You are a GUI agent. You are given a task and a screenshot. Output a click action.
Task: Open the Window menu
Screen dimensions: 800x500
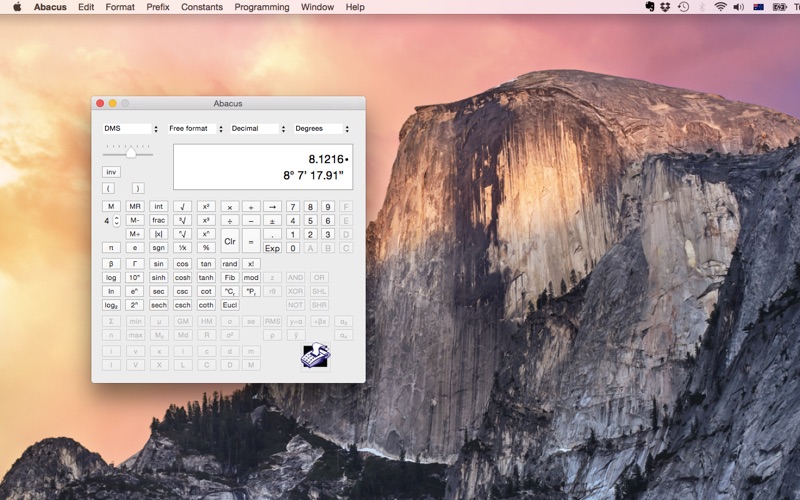[x=317, y=7]
